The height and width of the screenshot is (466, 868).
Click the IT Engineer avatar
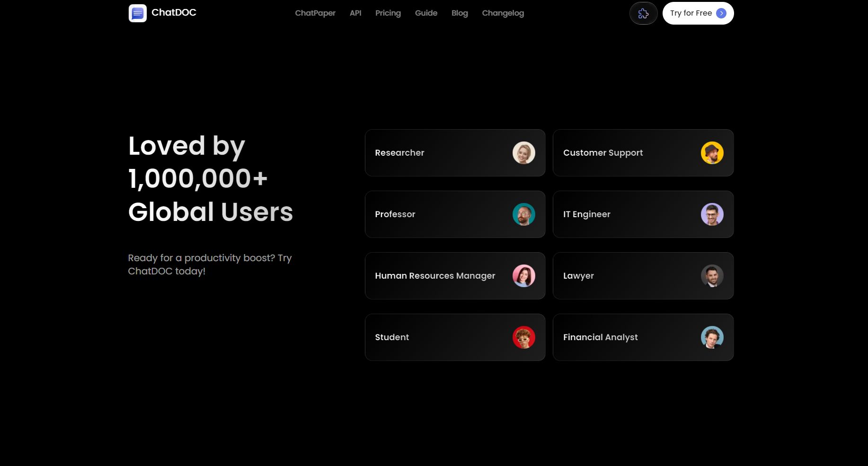712,214
